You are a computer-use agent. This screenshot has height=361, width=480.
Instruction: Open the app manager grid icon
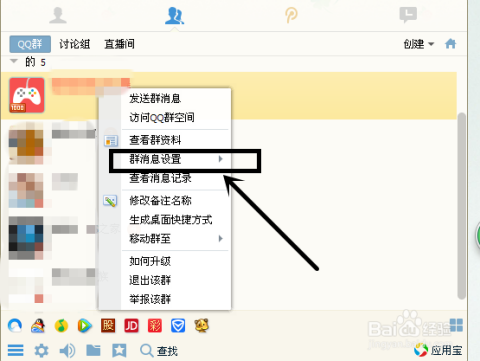click(x=456, y=325)
